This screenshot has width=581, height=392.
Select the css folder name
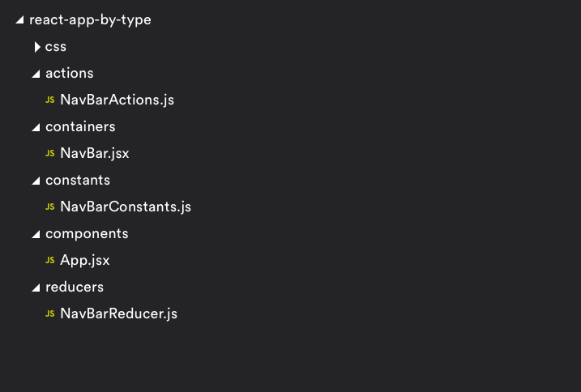56,47
